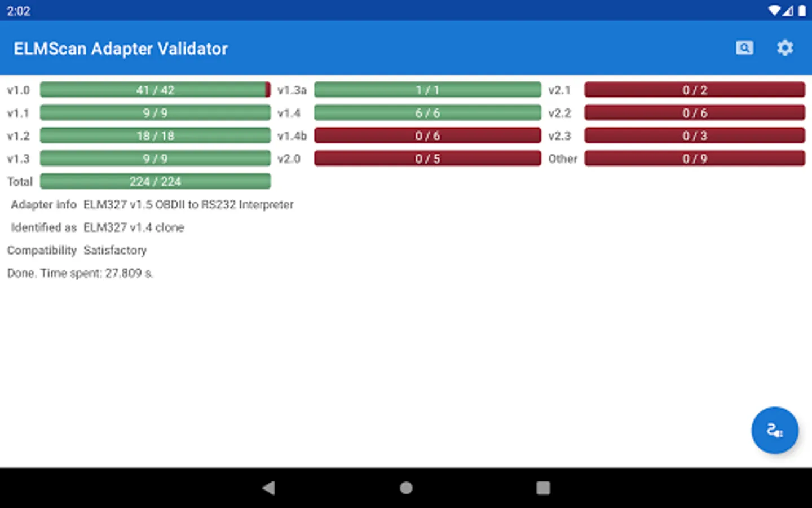Click the Total row label

[20, 182]
